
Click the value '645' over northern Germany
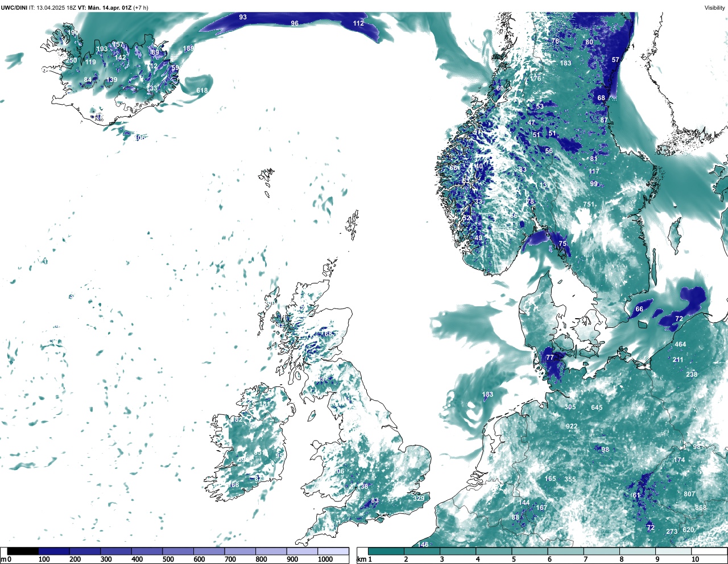coord(597,407)
